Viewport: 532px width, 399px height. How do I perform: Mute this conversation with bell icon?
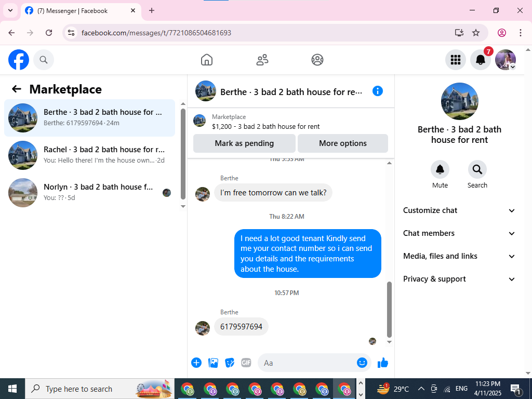[440, 169]
